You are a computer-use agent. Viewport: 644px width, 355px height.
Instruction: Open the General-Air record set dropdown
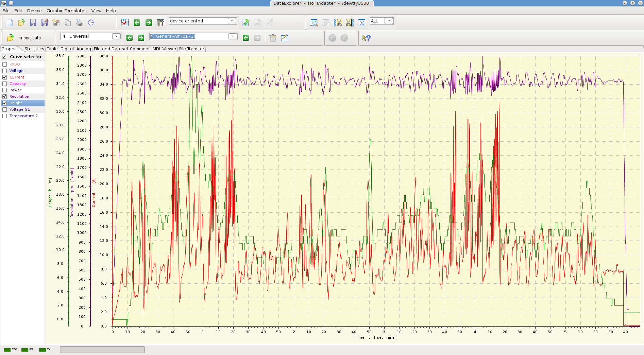pyautogui.click(x=233, y=36)
